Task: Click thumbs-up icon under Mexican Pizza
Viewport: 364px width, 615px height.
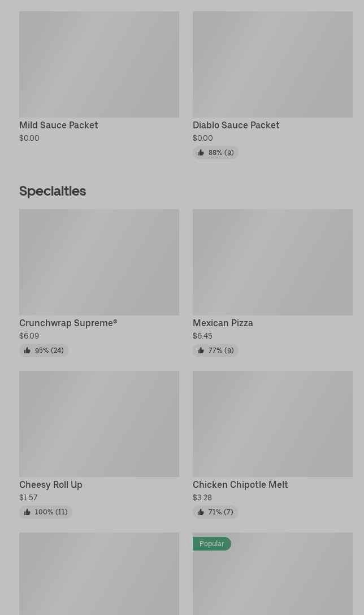Action: pyautogui.click(x=201, y=350)
